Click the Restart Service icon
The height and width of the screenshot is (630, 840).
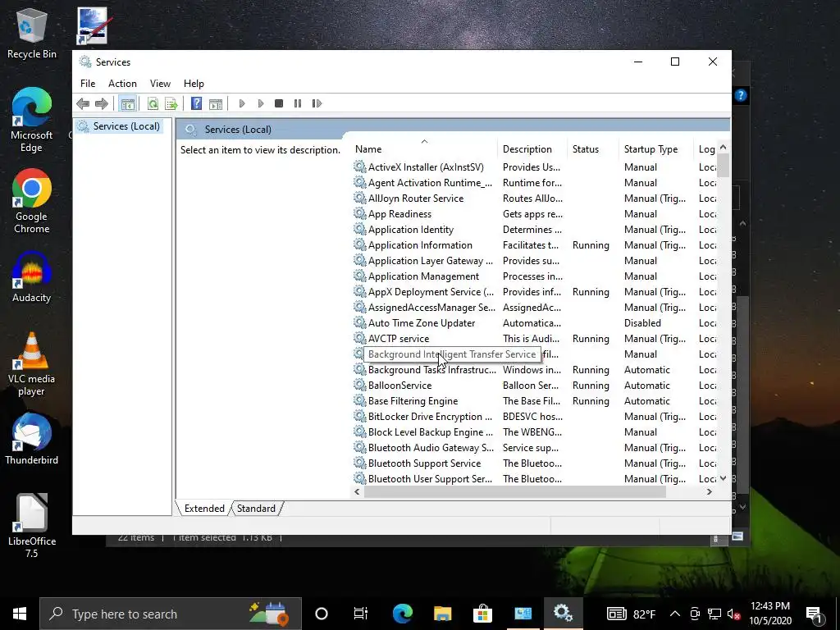[x=317, y=103]
